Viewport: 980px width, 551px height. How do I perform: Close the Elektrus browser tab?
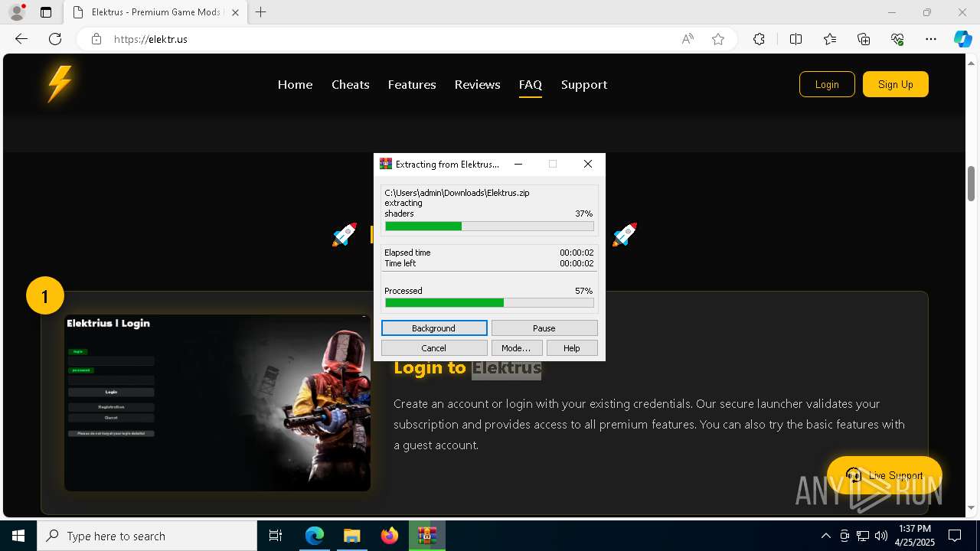235,12
